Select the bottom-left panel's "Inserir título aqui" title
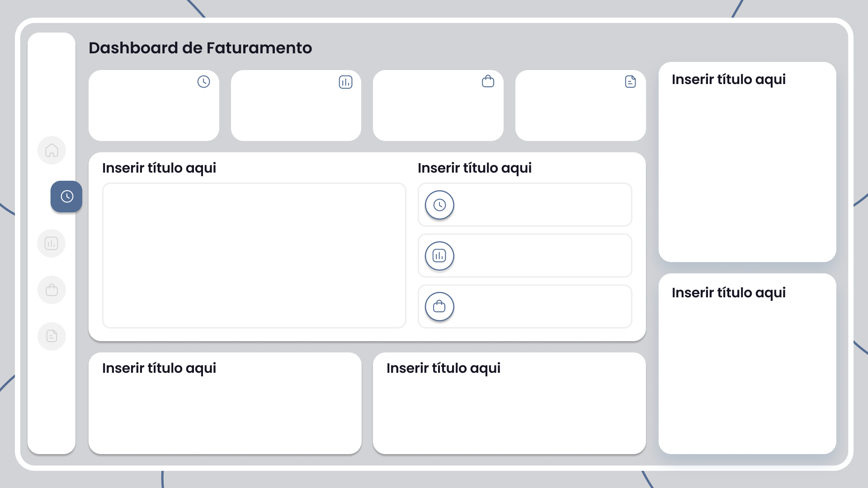The width and height of the screenshot is (868, 488). (159, 368)
